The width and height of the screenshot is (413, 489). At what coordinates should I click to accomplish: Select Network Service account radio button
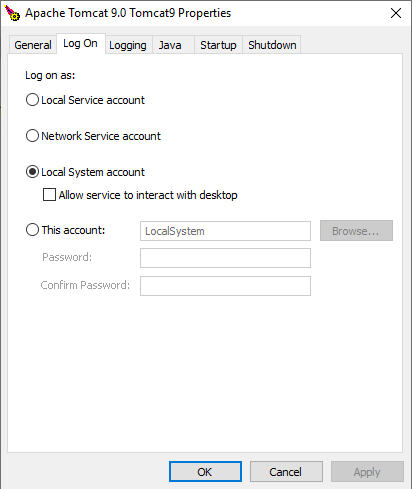point(32,136)
